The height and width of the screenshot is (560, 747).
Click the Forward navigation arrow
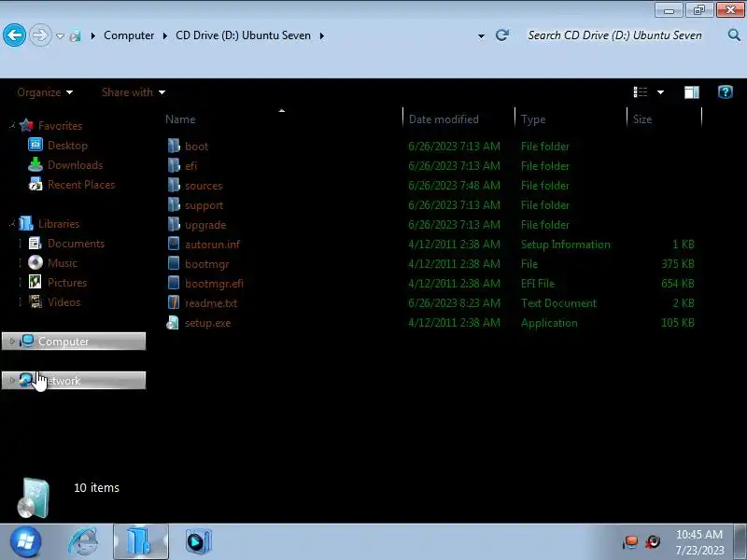(x=40, y=35)
